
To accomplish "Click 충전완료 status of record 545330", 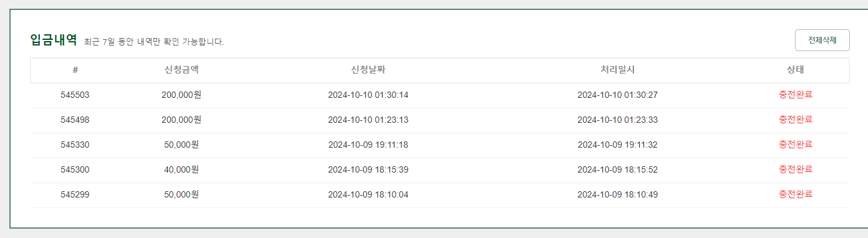I will pos(796,145).
